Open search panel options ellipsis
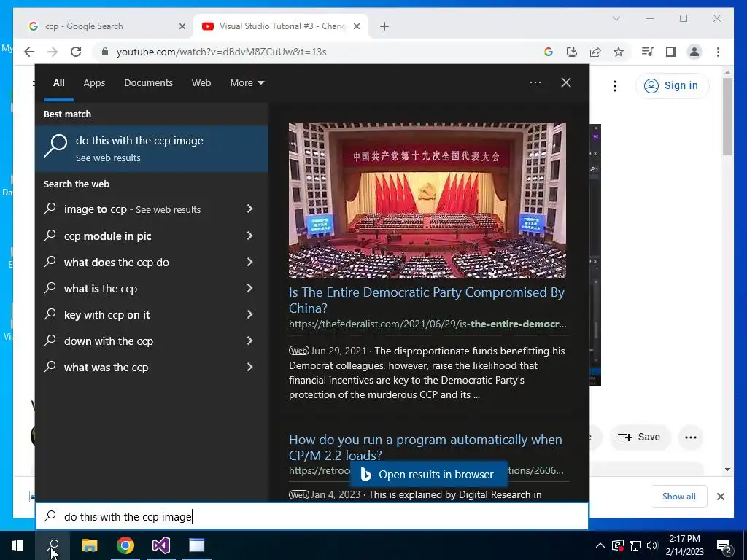 (x=535, y=83)
